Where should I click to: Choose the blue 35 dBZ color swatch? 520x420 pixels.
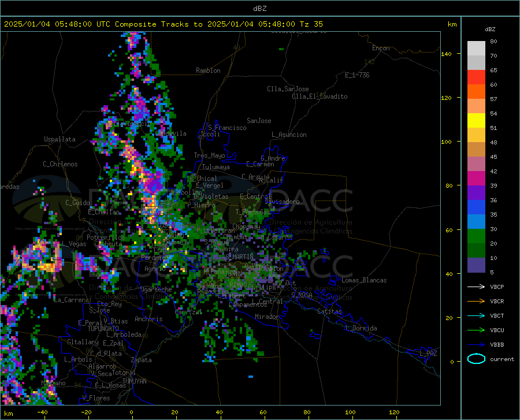pos(476,207)
